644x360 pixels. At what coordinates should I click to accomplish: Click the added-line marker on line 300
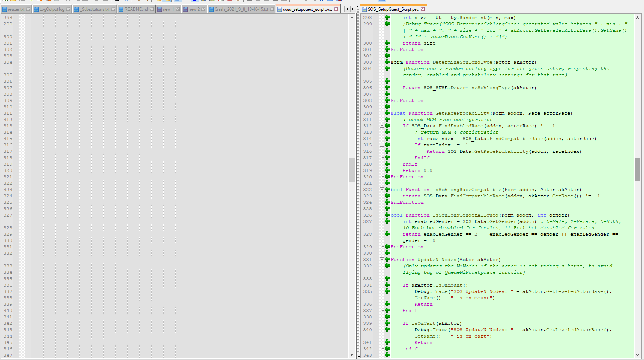[x=387, y=43]
